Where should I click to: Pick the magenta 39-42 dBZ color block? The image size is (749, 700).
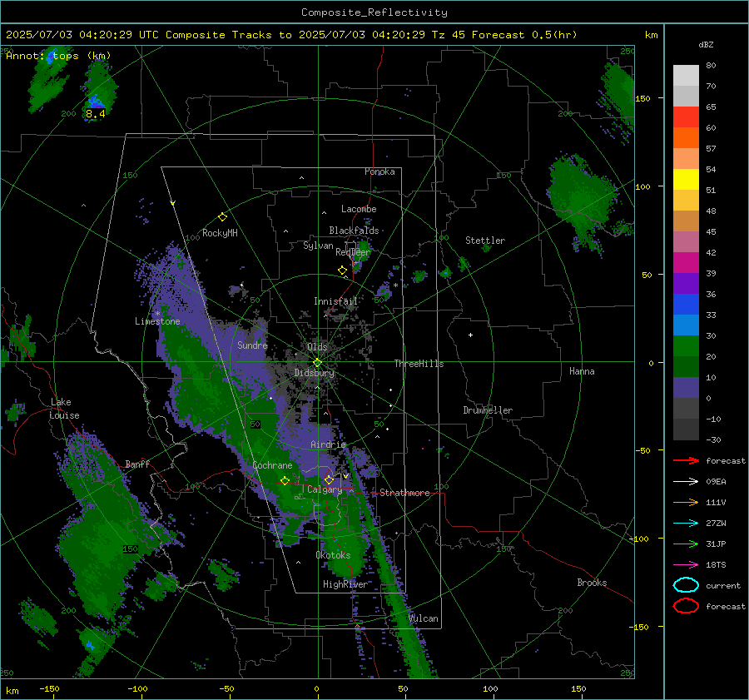(686, 263)
